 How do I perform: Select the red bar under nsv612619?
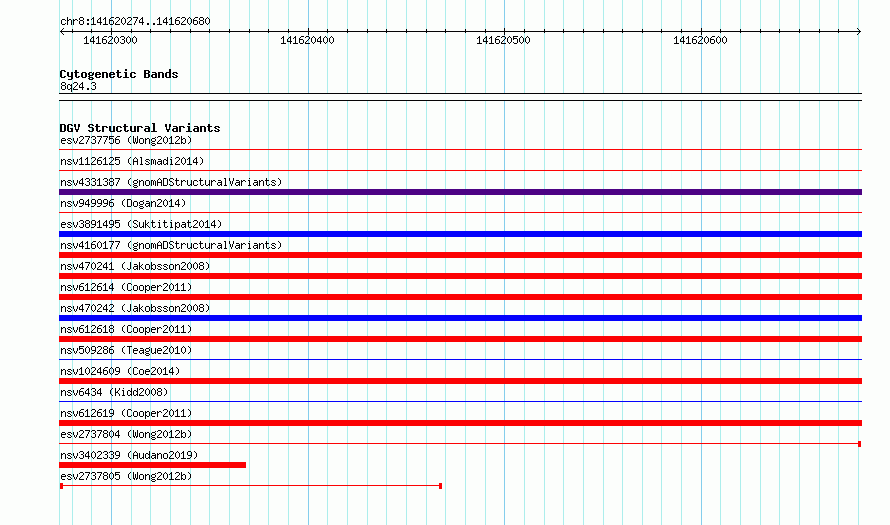[x=460, y=423]
